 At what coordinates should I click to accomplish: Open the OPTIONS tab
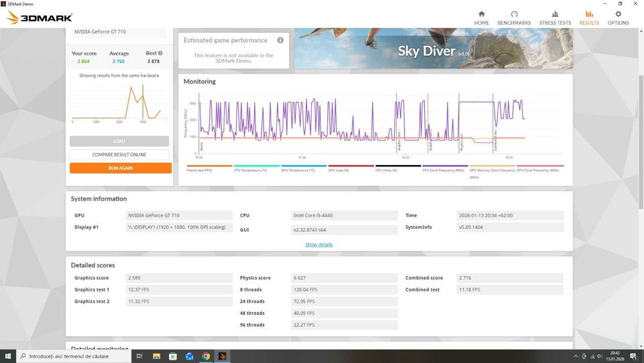pyautogui.click(x=618, y=18)
